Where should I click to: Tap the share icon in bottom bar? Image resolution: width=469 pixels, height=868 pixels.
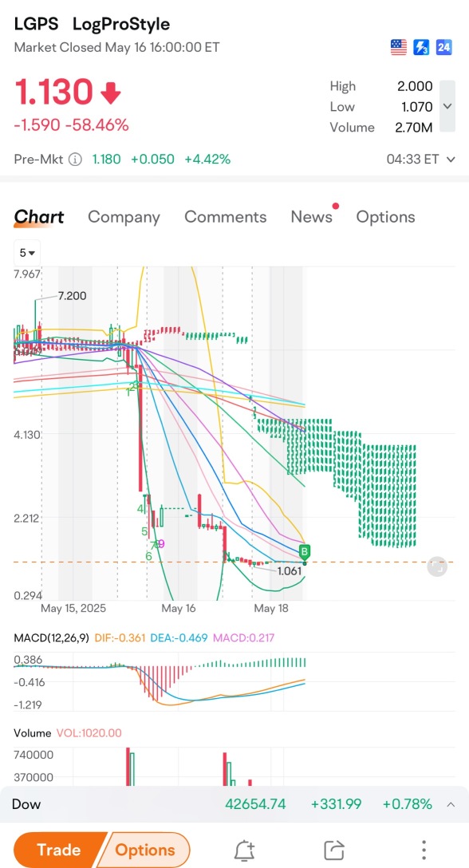tap(333, 849)
